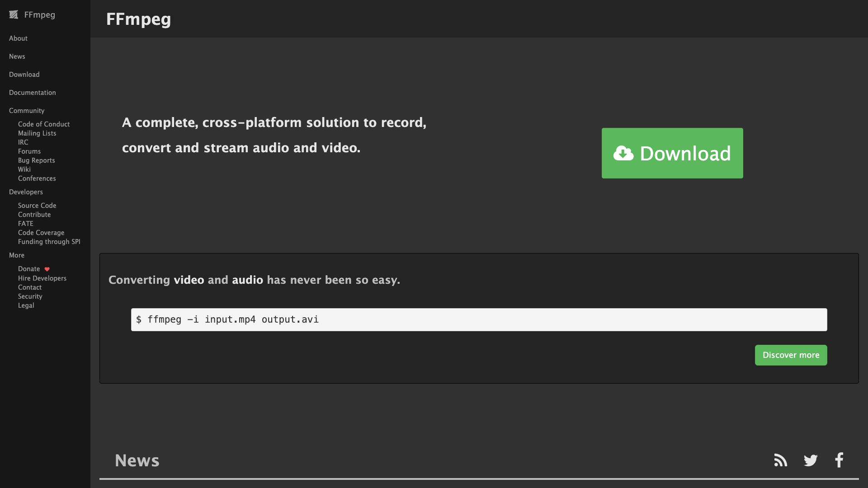The width and height of the screenshot is (868, 488).
Task: Open the Code of Conduct page
Action: click(x=43, y=124)
